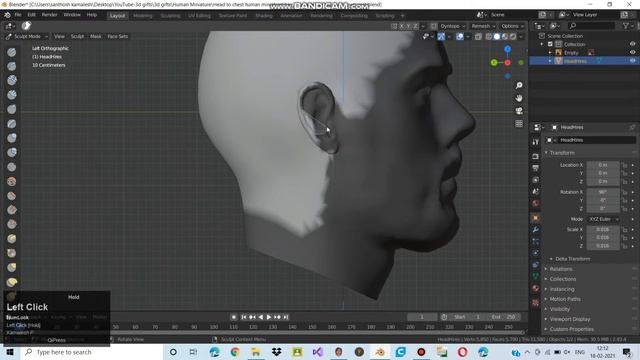640x360 pixels.
Task: Open the Options dropdown
Action: point(513,26)
